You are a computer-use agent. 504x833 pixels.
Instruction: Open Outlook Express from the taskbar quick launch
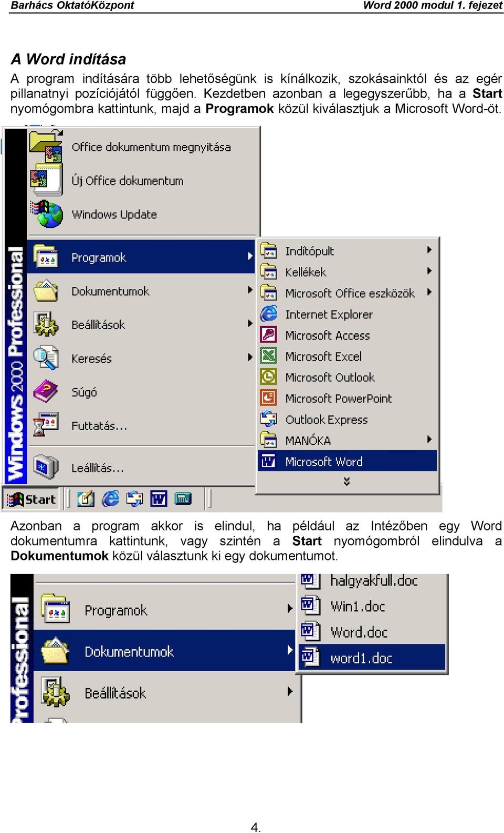tap(134, 498)
